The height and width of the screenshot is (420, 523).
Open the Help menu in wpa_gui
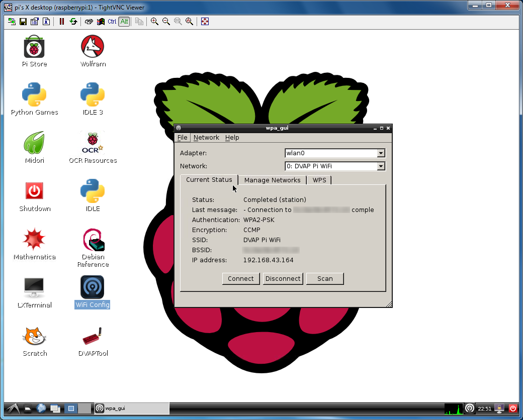coord(232,138)
